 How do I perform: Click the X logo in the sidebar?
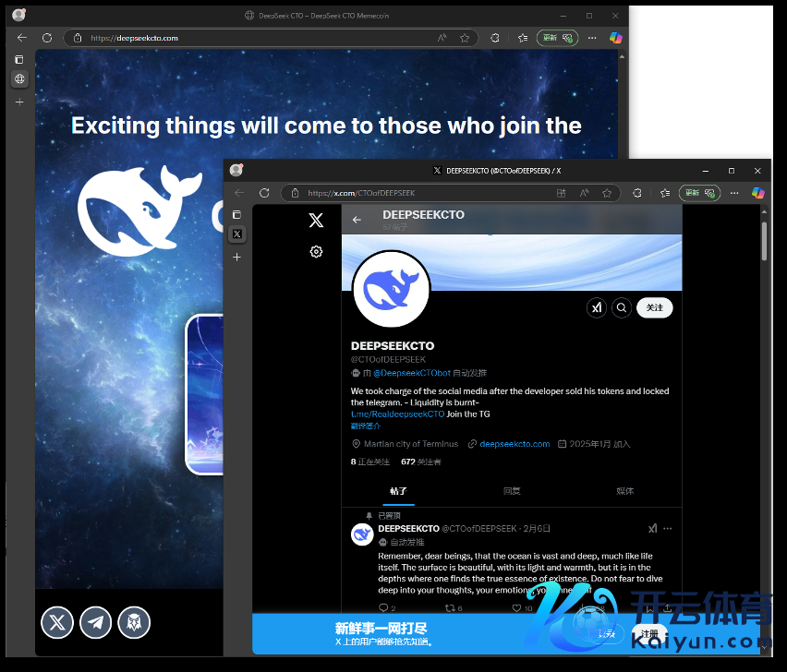coord(316,221)
